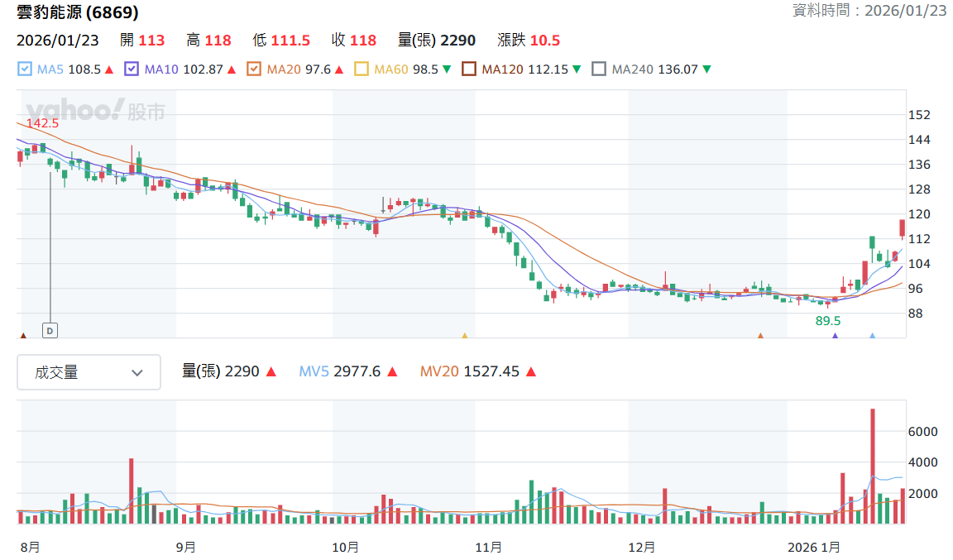953x560 pixels.
Task: Disable the MA20 line checkbox
Action: pyautogui.click(x=254, y=69)
